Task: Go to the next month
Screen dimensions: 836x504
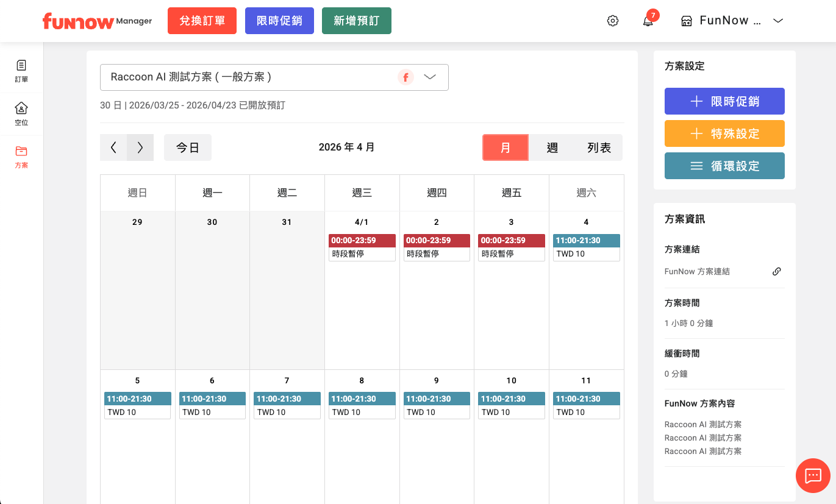Action: coord(140,147)
